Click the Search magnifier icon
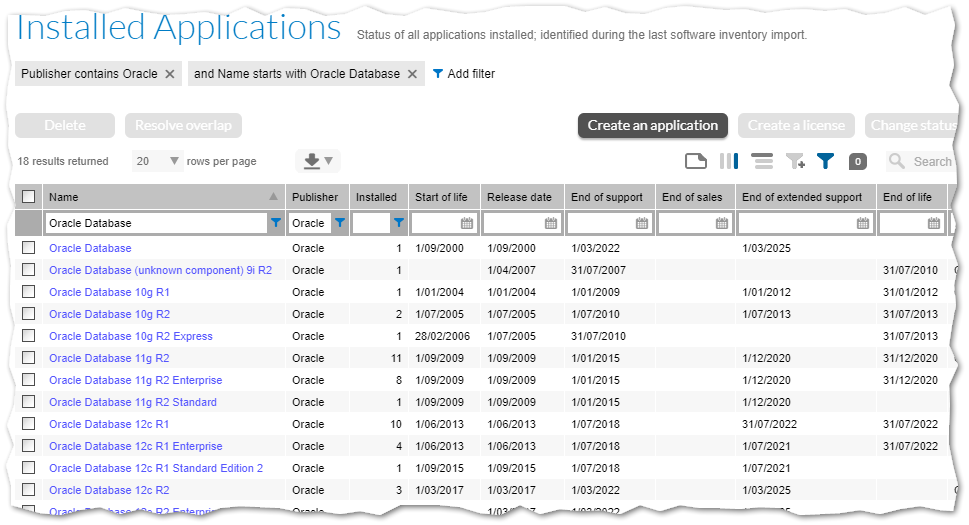This screenshot has width=969, height=525. [x=897, y=161]
